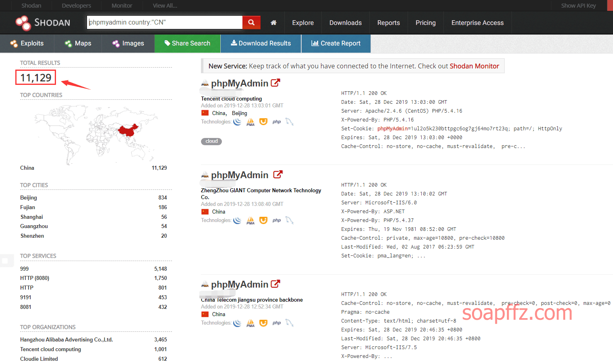Screen dimensions: 613x364
Task: Click php technology icon in ZhengZhou GIANT result
Action: coord(277,220)
